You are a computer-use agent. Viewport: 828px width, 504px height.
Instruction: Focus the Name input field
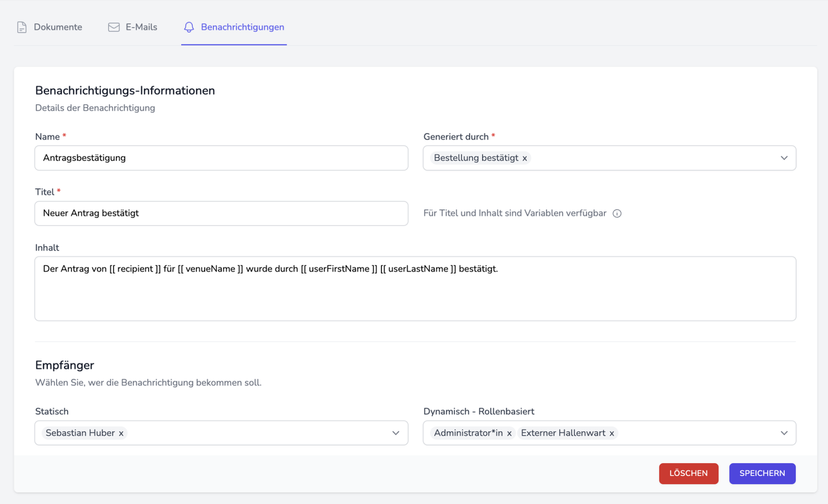click(221, 158)
